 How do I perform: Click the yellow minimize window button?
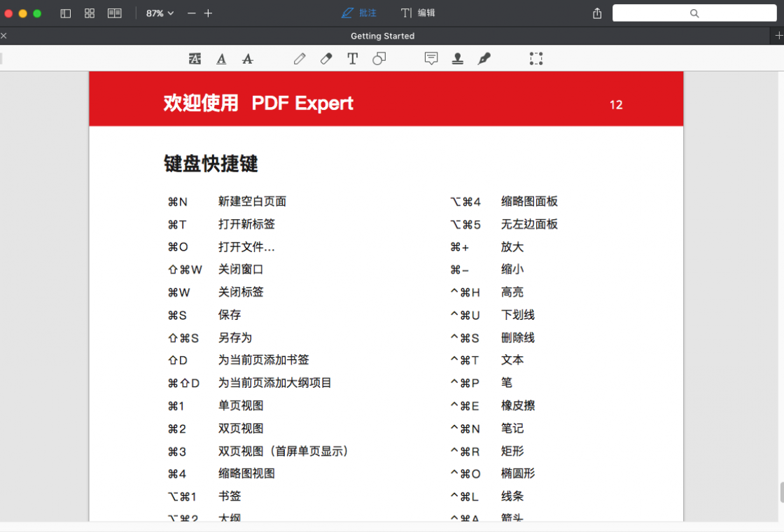(x=23, y=13)
